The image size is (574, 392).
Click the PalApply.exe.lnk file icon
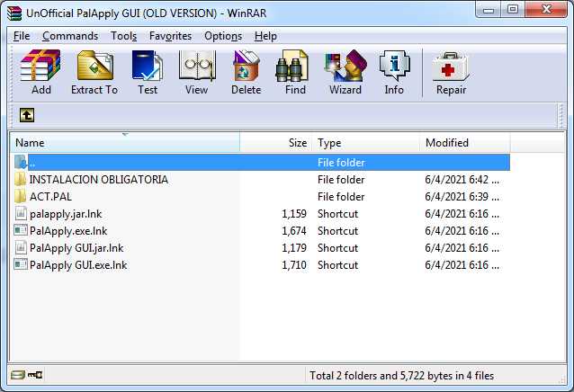[21, 230]
